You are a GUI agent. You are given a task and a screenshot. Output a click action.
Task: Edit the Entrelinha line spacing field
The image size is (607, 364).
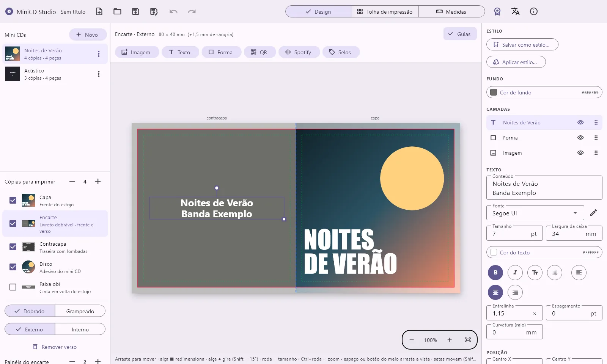514,313
